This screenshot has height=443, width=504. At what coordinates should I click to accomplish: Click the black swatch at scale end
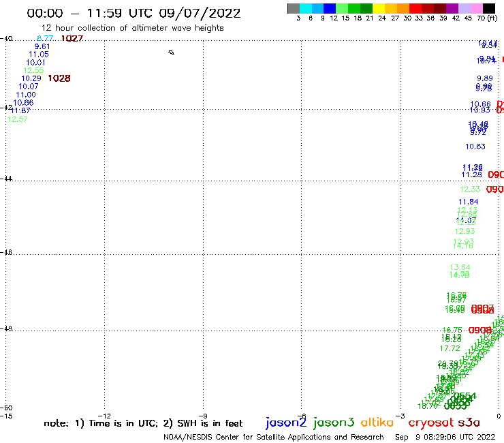(489, 8)
